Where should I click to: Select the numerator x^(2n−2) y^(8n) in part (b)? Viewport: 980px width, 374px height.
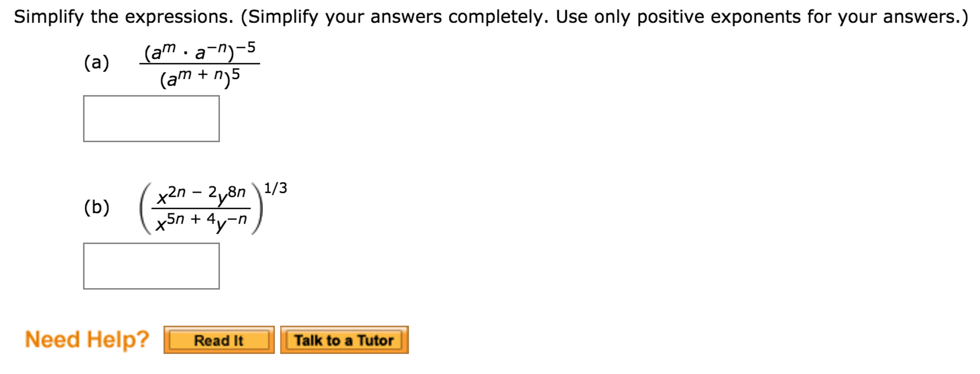tap(201, 195)
